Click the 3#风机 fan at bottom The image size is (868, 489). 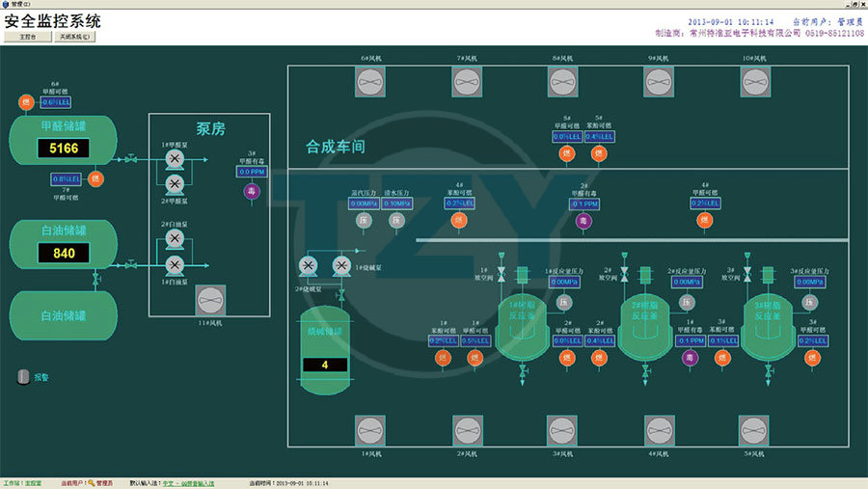click(x=562, y=430)
